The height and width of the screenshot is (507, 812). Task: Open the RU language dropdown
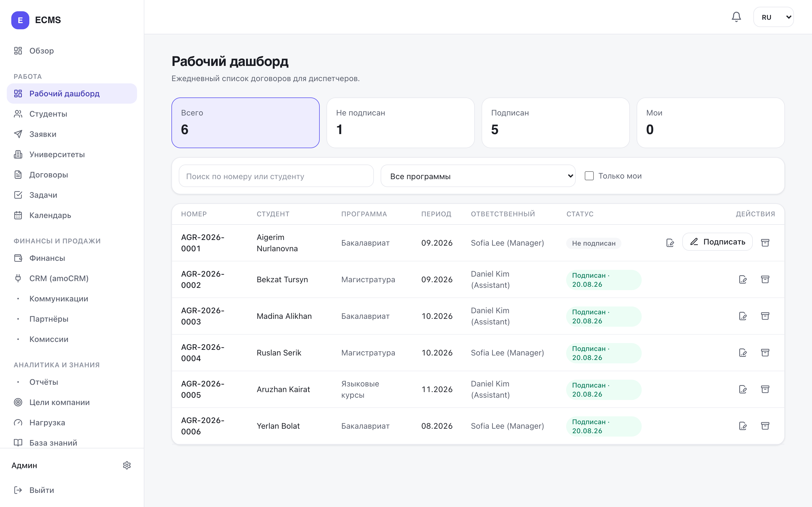tap(773, 17)
